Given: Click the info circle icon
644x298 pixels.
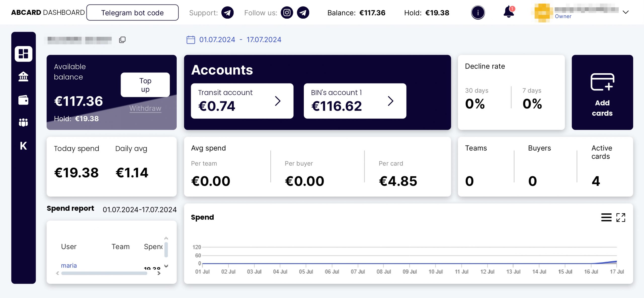Looking at the screenshot, I should [x=478, y=13].
